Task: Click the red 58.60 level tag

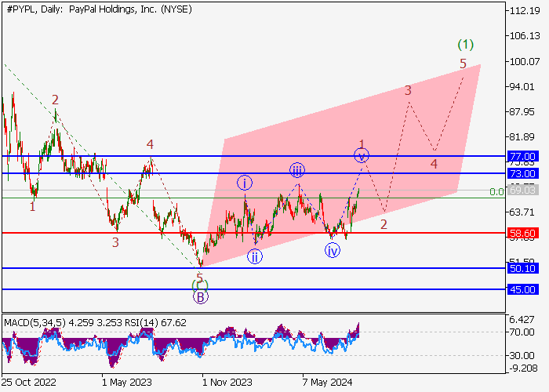Action: 523,233
